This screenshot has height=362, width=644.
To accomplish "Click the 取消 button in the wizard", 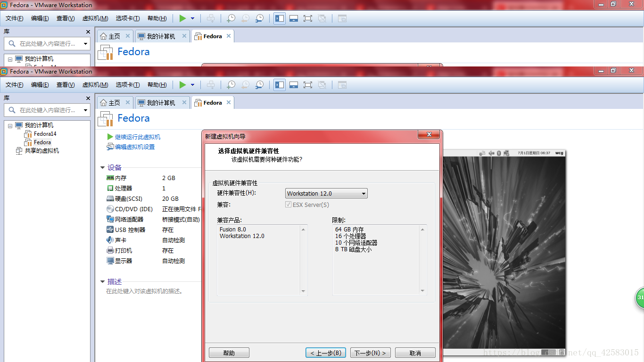I will tap(415, 353).
